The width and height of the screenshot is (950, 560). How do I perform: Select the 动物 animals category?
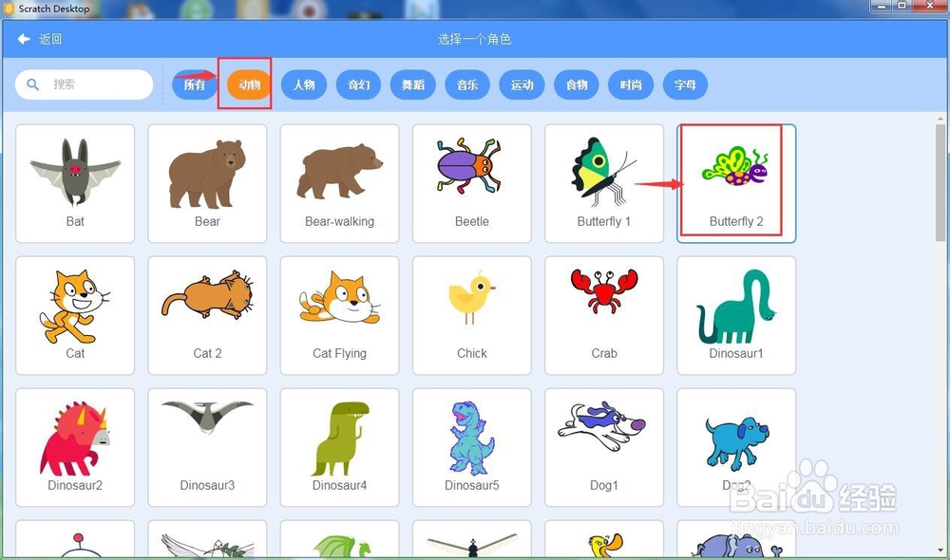[x=249, y=84]
